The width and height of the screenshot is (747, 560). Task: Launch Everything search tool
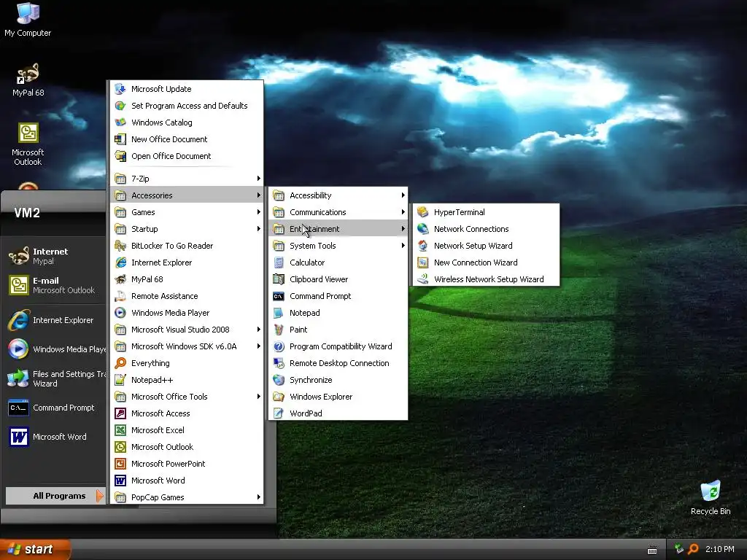187,363
